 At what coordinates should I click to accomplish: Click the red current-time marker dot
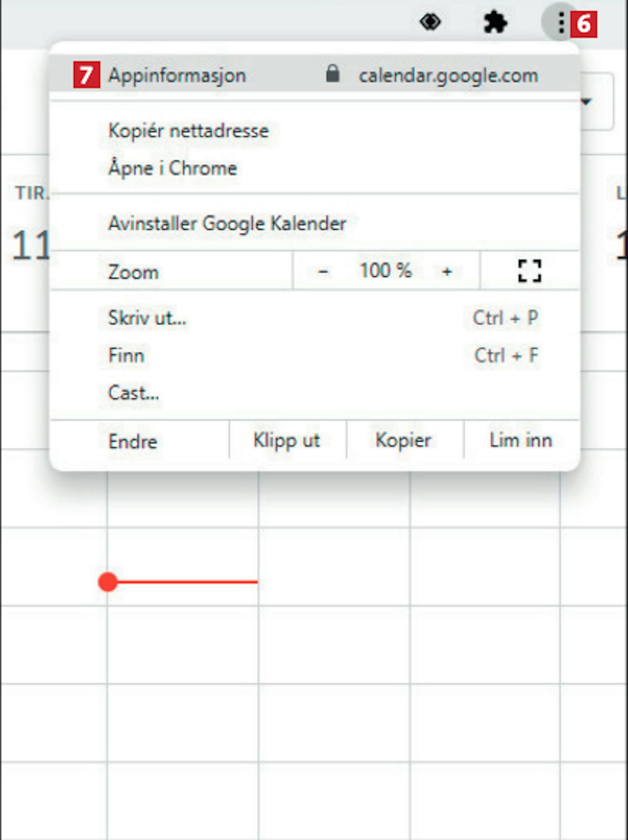click(x=108, y=582)
